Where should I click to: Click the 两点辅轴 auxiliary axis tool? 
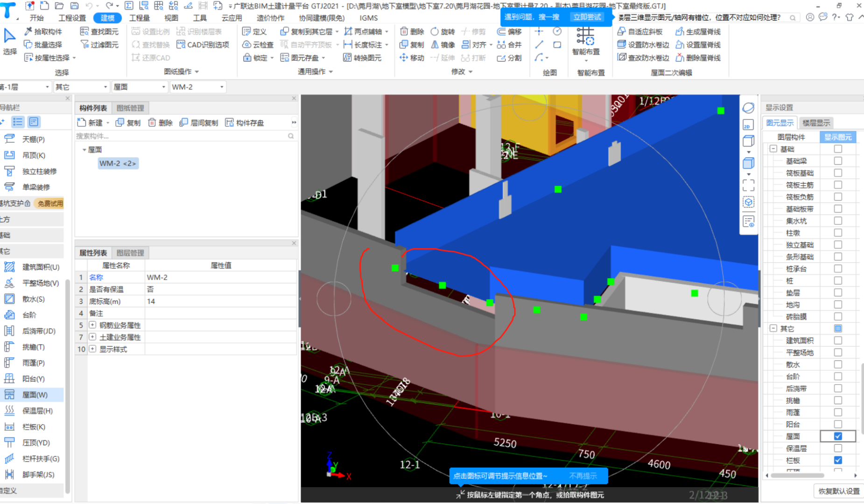click(x=366, y=31)
